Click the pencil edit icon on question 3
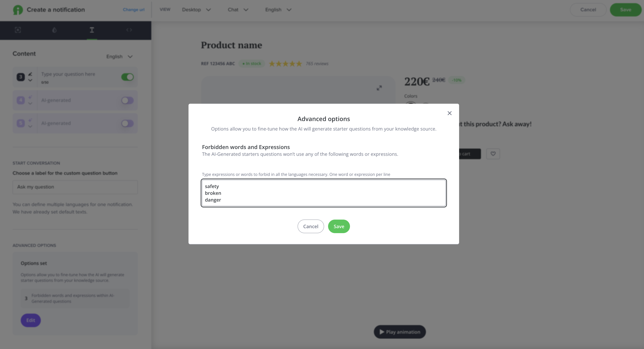Viewport: 644px width, 349px height. tap(30, 74)
